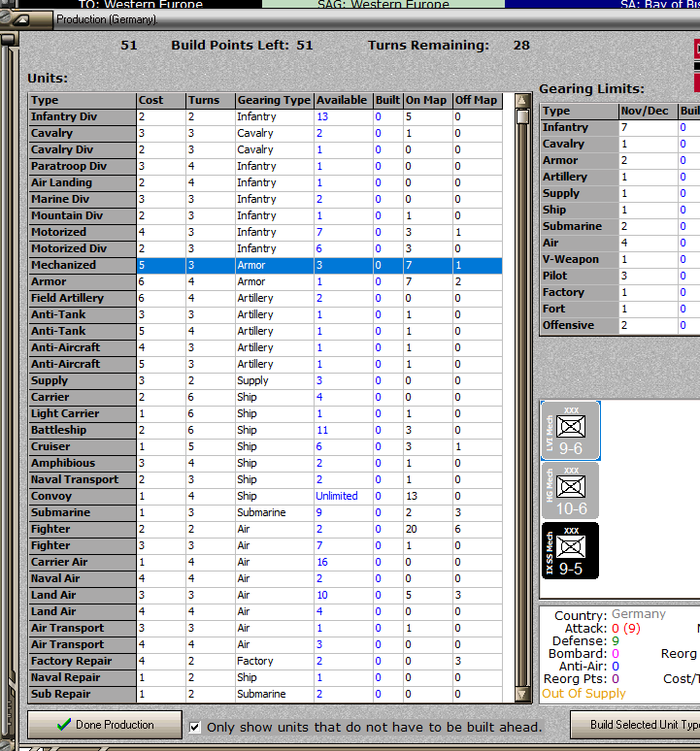Select the Cruiser unit row
The width and height of the screenshot is (700, 751).
265,447
